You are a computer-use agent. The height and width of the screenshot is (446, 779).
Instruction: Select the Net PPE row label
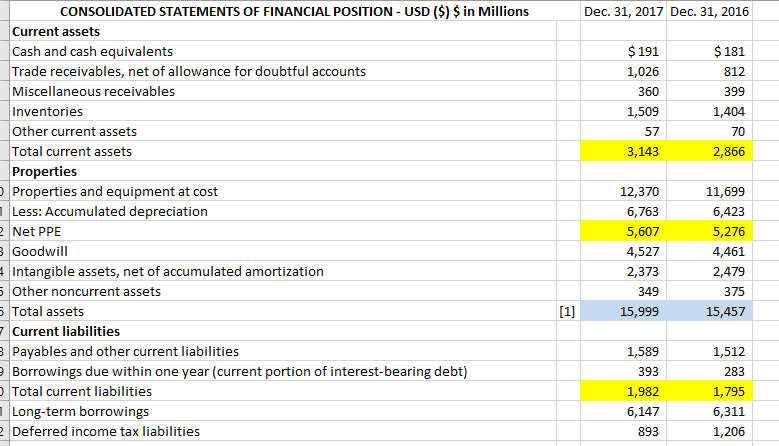36,231
